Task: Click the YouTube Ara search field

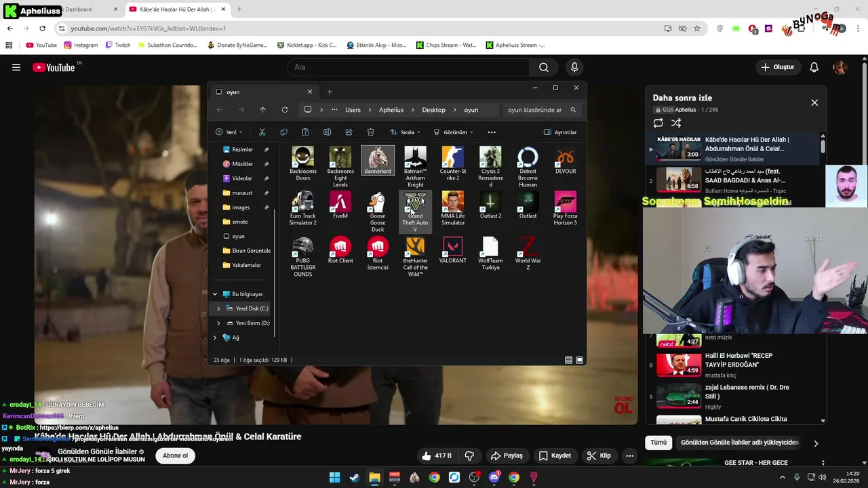Action: 410,67
